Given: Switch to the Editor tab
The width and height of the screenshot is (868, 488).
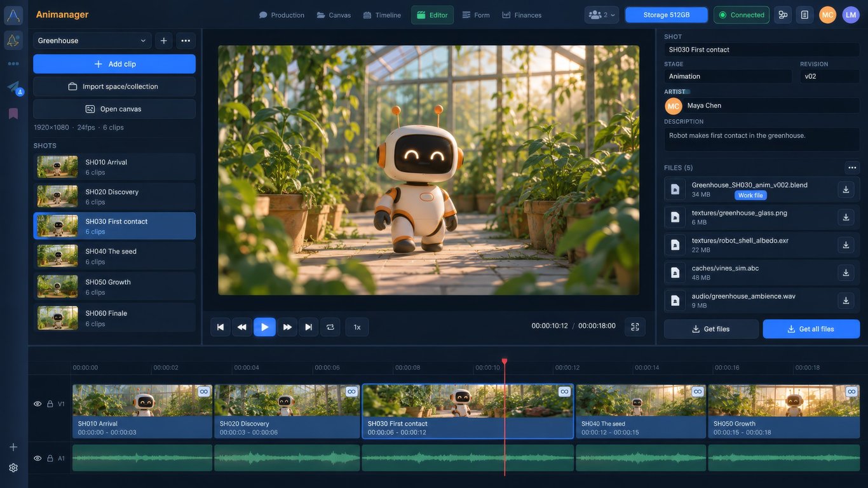Looking at the screenshot, I should (x=432, y=15).
